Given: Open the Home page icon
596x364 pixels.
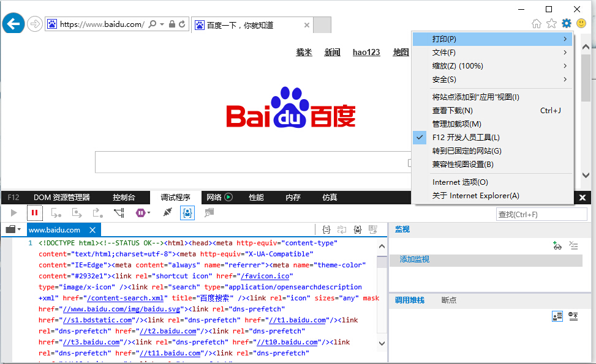Looking at the screenshot, I should (x=537, y=23).
